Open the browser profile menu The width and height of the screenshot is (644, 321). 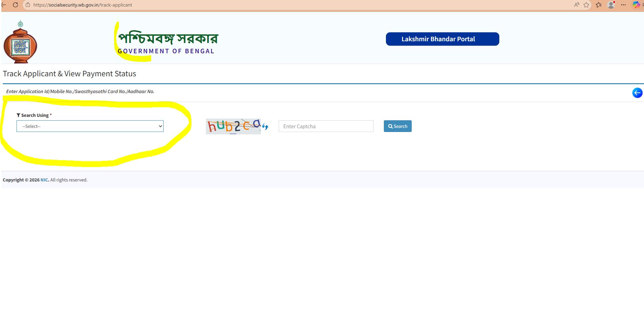[x=611, y=5]
